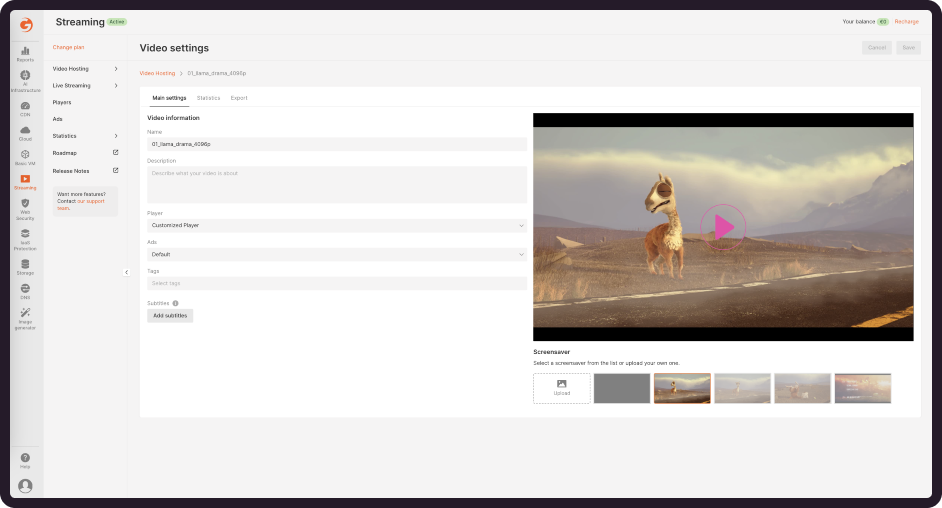
Task: Open the DNS service icon
Action: 25,288
